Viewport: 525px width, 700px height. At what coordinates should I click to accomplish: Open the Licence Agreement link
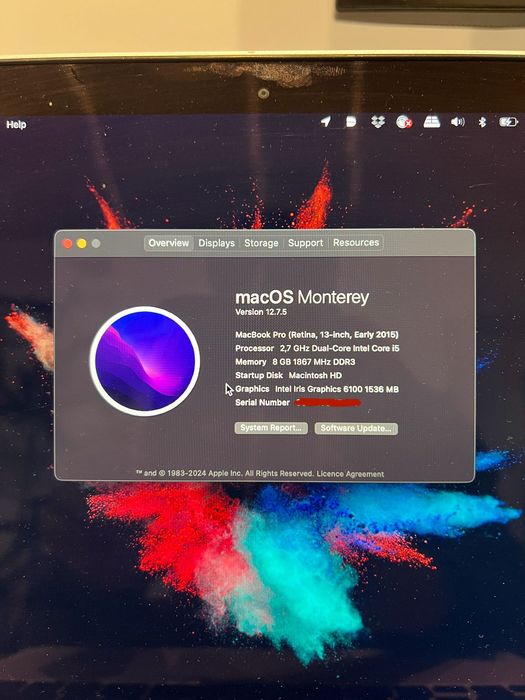pyautogui.click(x=350, y=474)
